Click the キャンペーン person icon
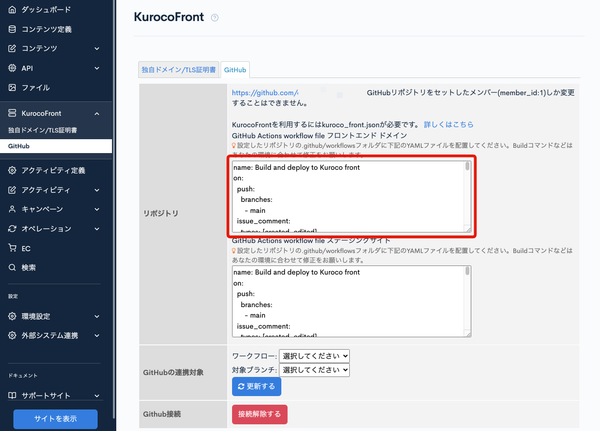600x431 pixels. [12, 209]
